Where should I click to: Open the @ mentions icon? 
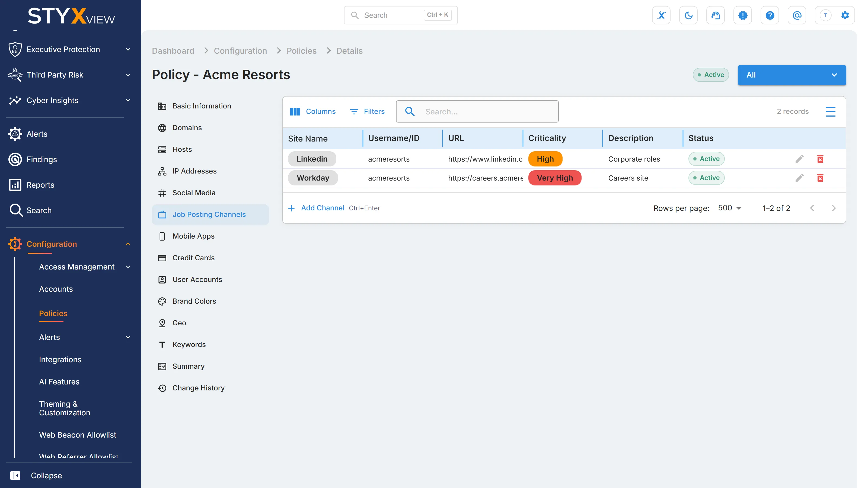tap(797, 15)
